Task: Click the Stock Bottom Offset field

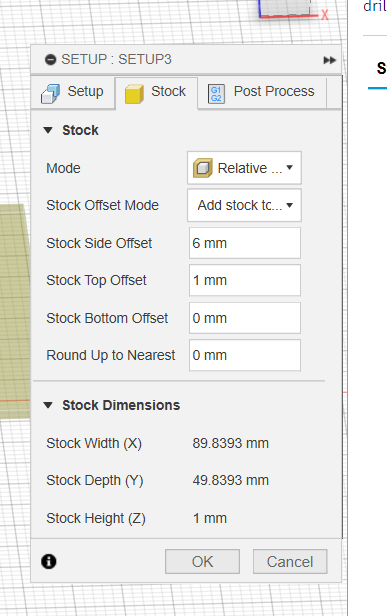Action: point(245,318)
